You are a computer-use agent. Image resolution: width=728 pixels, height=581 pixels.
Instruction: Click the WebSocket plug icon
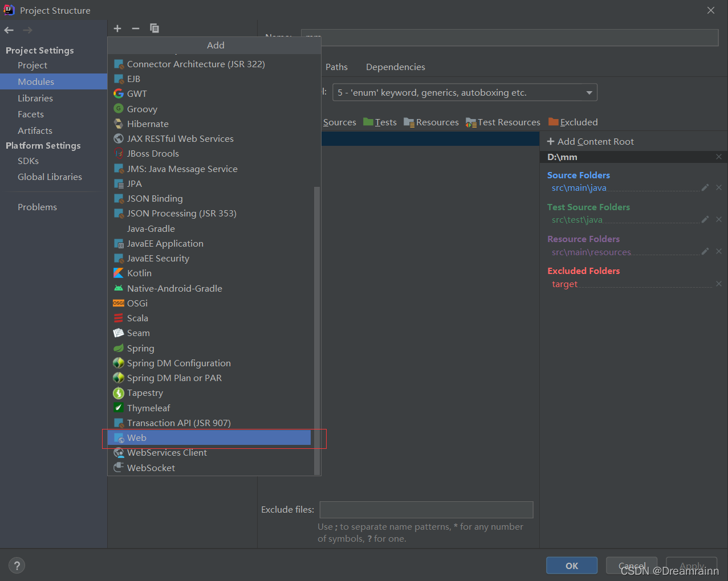[x=119, y=468]
